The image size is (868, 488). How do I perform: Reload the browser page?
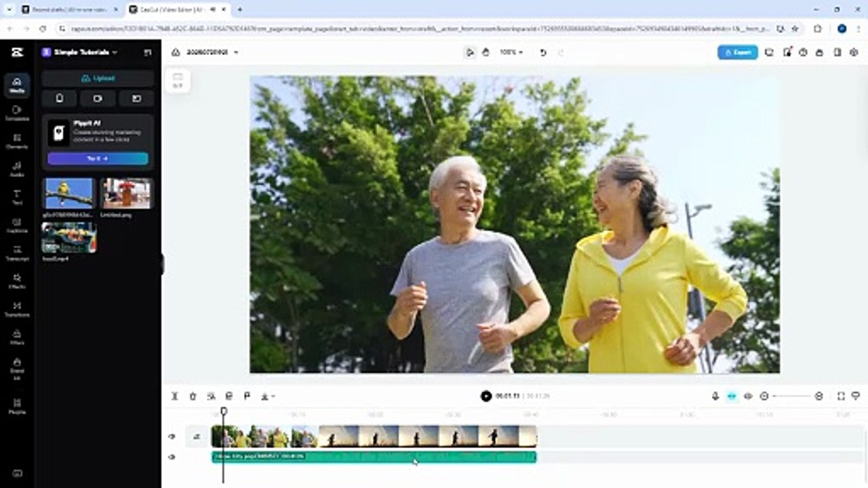pyautogui.click(x=43, y=28)
